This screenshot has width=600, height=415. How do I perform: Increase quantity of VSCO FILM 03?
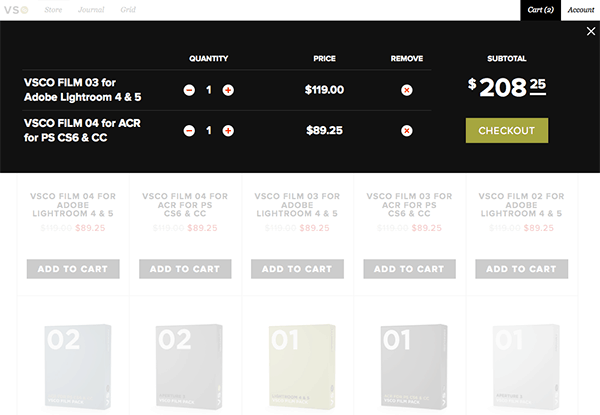point(228,90)
